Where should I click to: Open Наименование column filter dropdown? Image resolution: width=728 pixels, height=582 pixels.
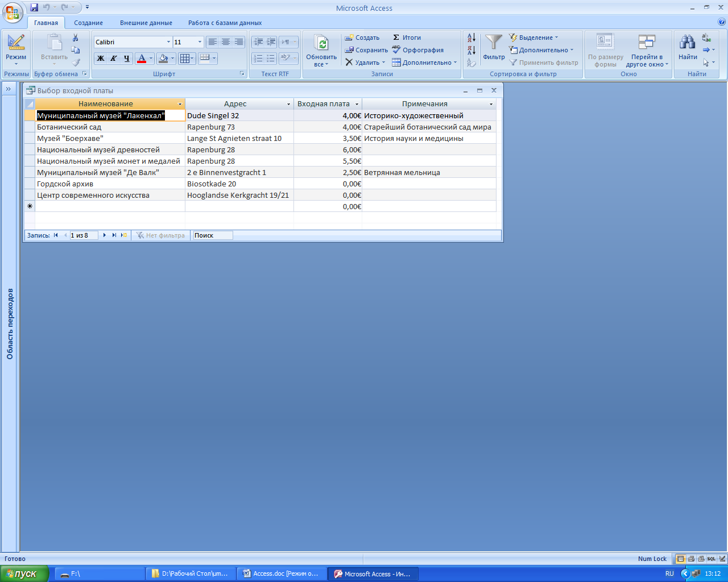[180, 104]
